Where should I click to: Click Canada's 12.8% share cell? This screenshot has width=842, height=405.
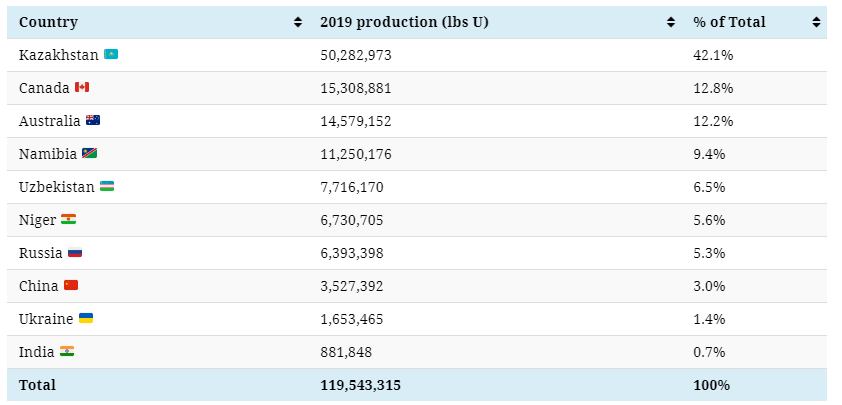713,88
